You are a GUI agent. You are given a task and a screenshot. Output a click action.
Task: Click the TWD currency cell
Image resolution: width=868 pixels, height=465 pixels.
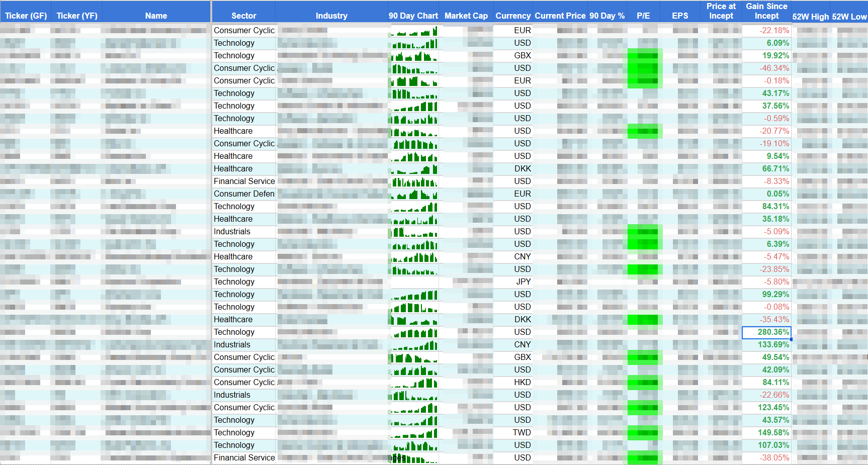(x=522, y=433)
